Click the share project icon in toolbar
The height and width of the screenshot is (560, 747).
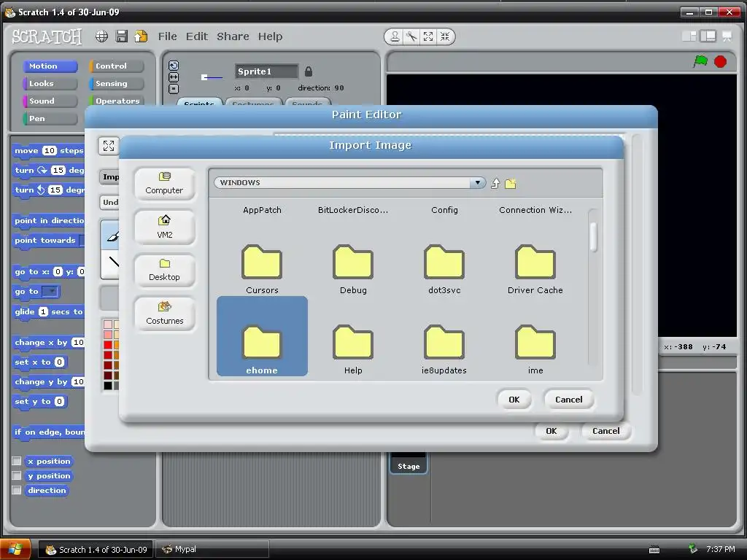click(141, 36)
